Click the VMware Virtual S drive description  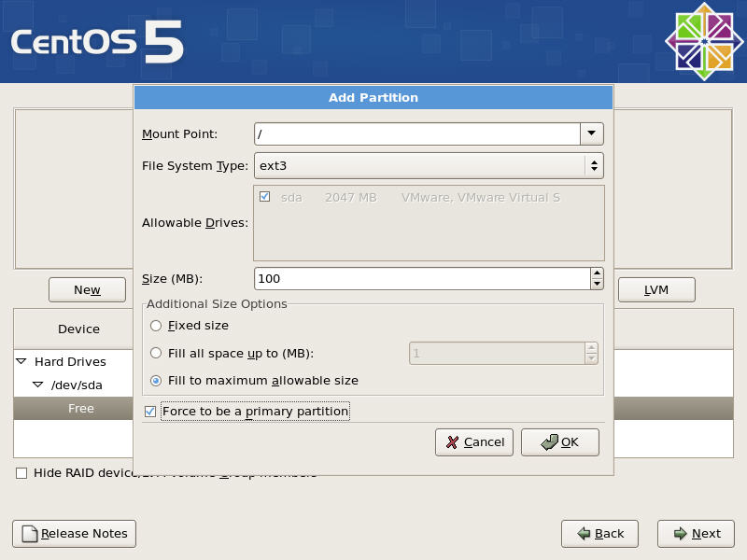pyautogui.click(x=481, y=198)
